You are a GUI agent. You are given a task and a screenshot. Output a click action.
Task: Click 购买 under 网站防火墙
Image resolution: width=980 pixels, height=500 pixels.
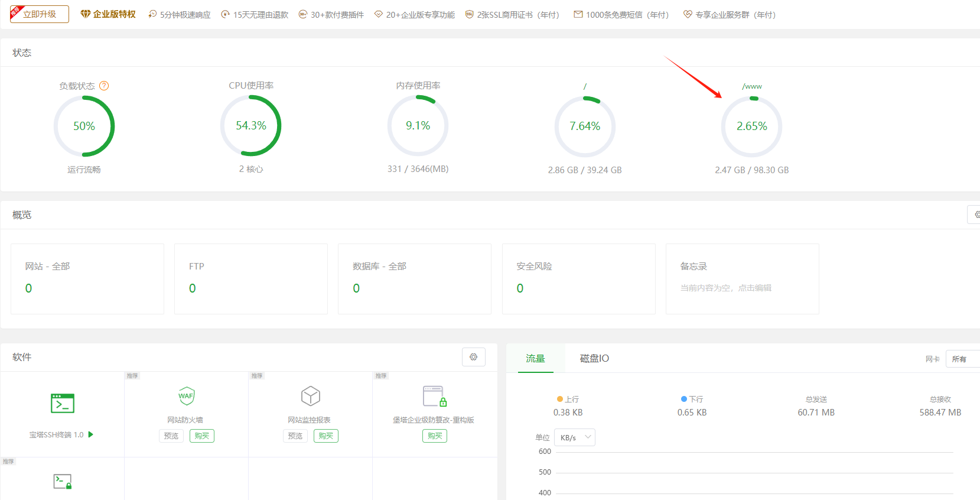click(202, 436)
